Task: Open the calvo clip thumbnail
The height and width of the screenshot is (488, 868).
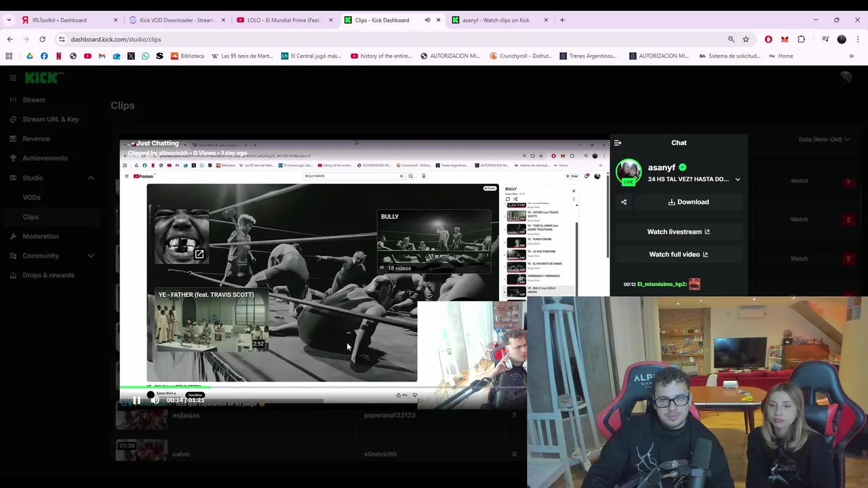Action: [x=142, y=451]
